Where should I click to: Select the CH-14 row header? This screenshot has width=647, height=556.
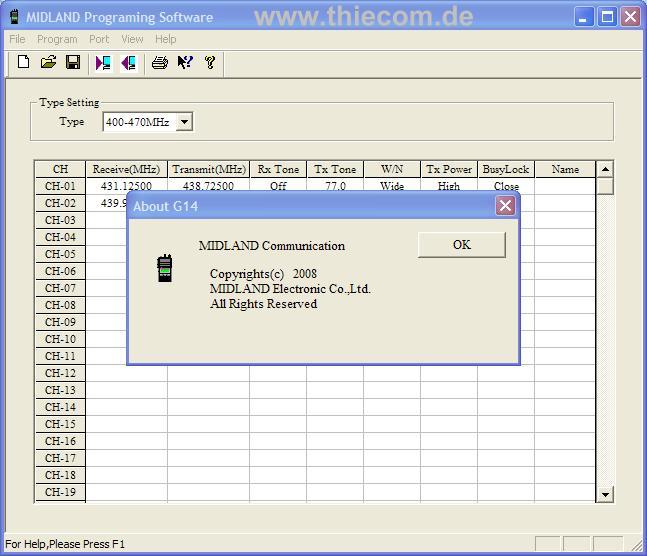pyautogui.click(x=60, y=407)
